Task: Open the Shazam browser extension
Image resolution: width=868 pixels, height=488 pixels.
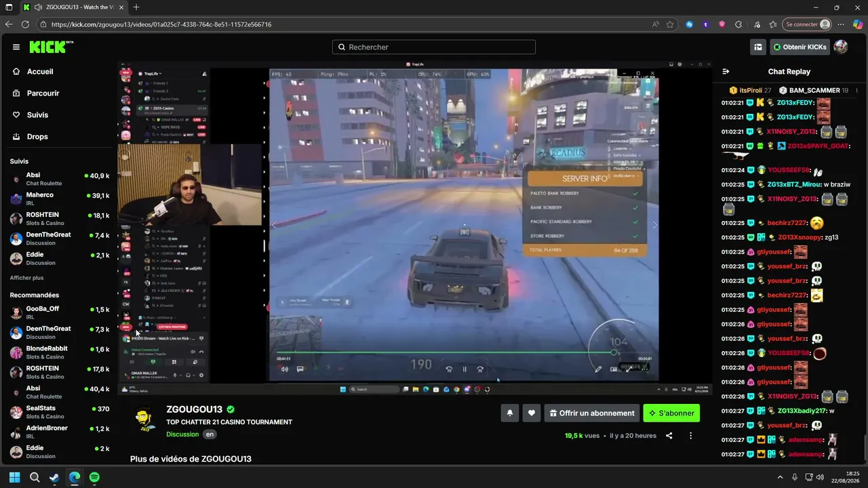Action: (x=690, y=24)
